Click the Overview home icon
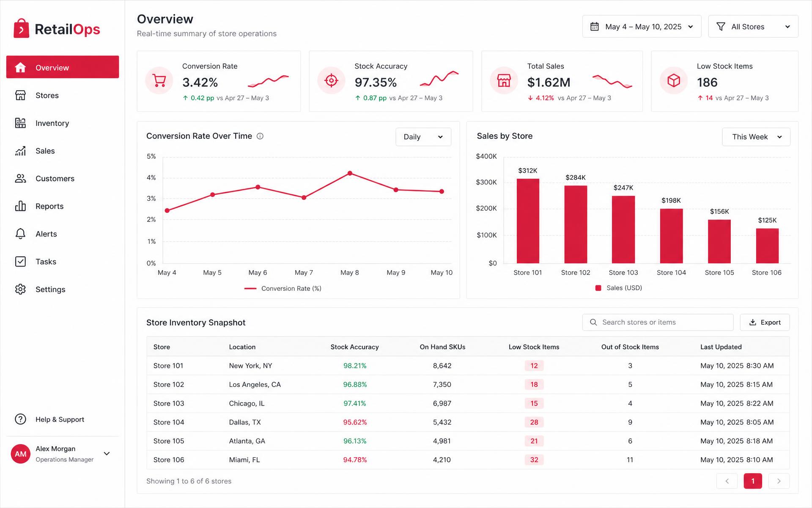The image size is (812, 508). pos(20,67)
